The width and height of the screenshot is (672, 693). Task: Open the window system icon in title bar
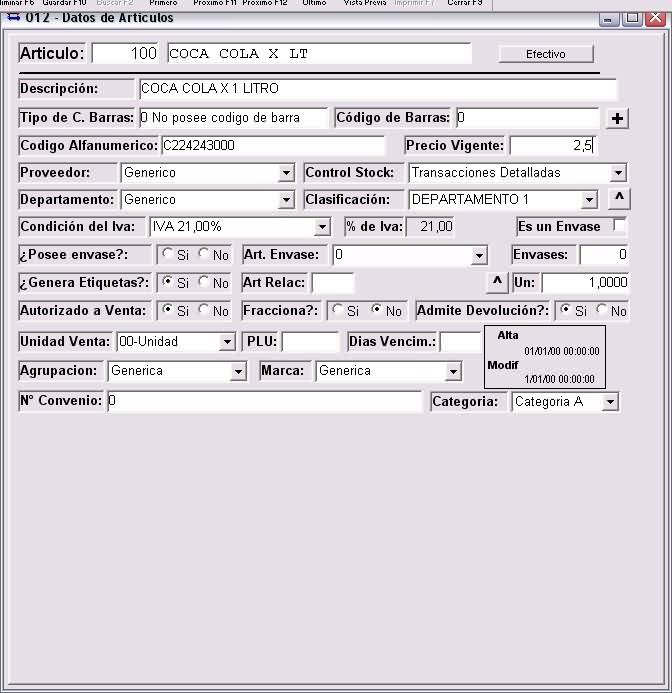13,18
